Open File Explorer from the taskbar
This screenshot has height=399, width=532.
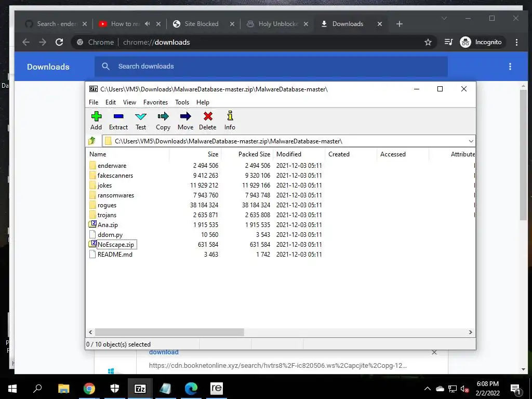(63, 389)
